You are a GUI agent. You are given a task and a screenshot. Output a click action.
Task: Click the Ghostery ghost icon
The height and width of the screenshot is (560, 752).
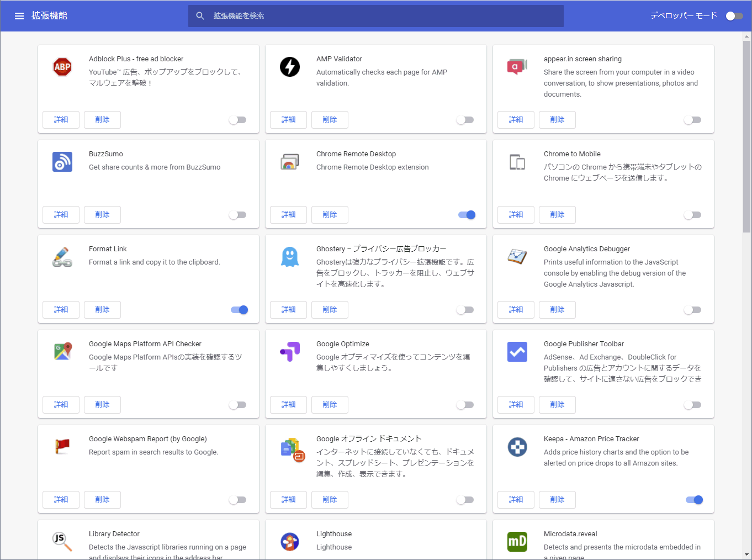click(290, 257)
